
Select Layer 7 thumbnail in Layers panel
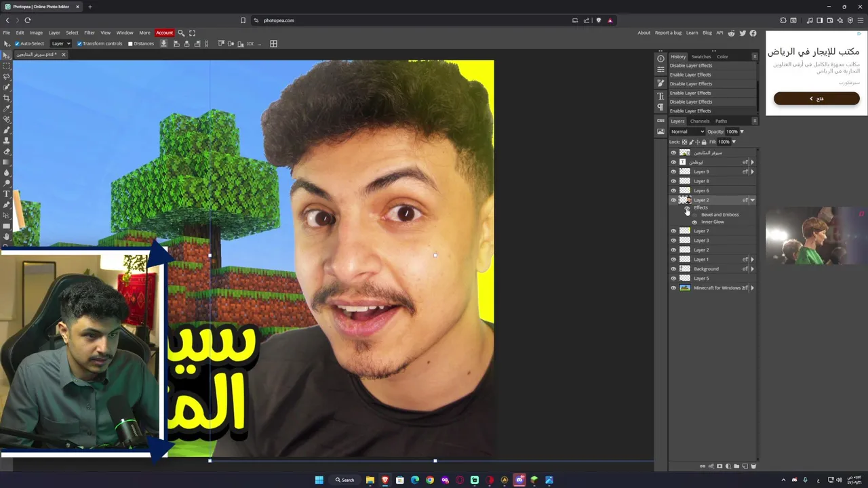point(685,230)
